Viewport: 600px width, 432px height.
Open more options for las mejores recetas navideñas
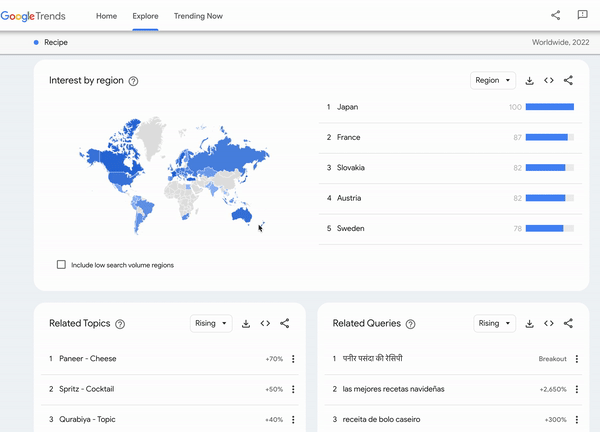[x=577, y=389]
